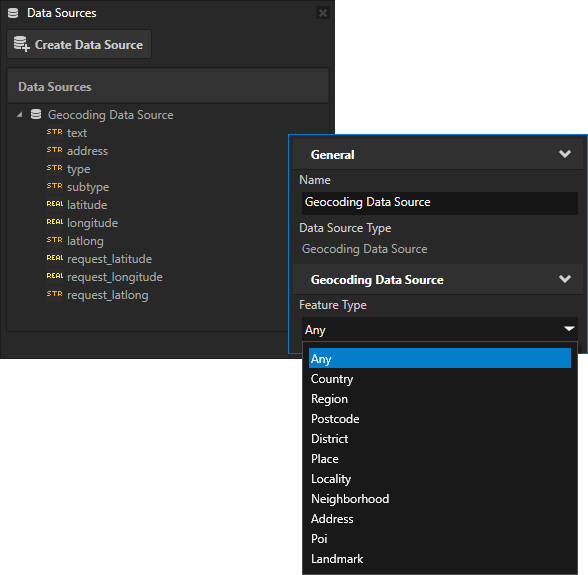Select the subtype string field

88,187
